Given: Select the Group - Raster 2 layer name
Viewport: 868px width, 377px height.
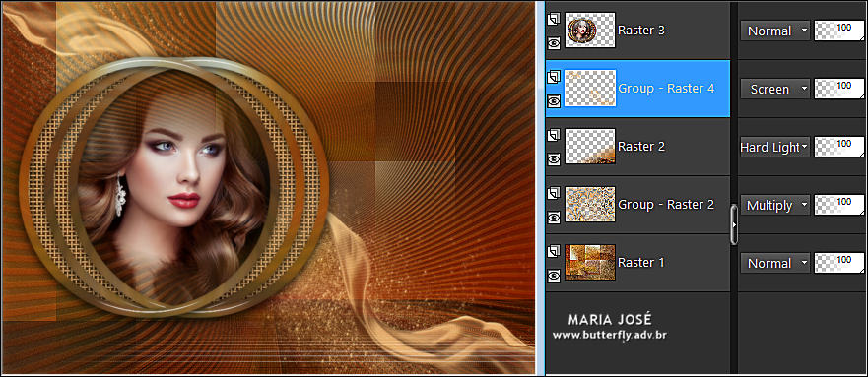Looking at the screenshot, I should [x=666, y=205].
